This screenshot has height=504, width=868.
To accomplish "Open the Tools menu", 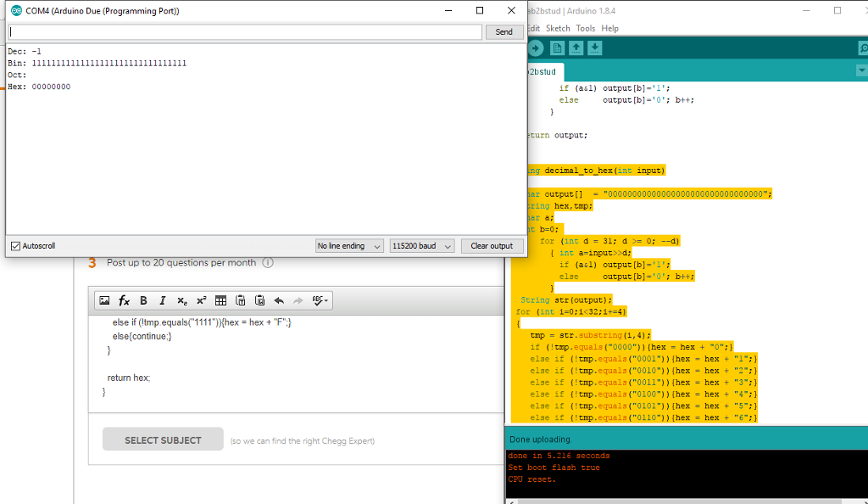I will pyautogui.click(x=586, y=28).
